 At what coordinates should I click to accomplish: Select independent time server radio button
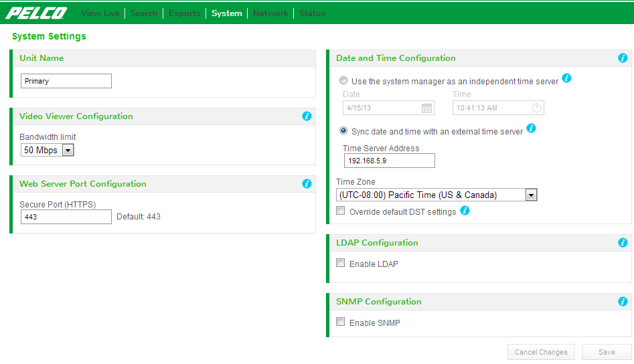[x=343, y=80]
